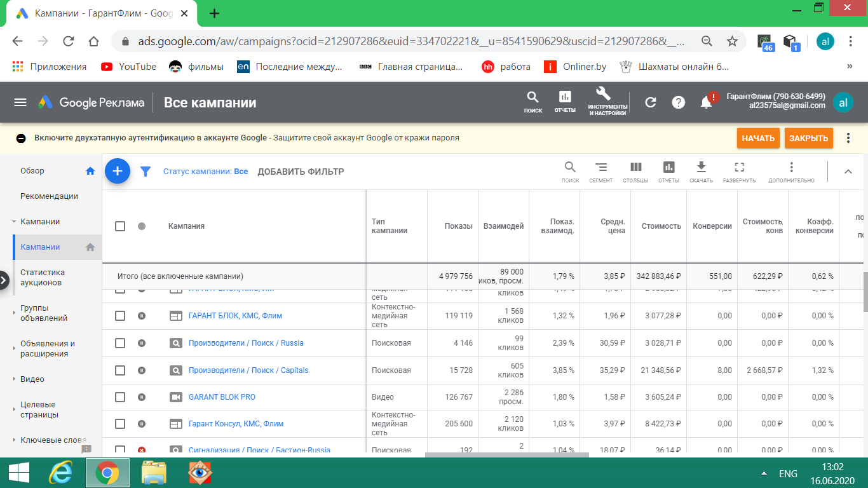Click НАЧАТЬ button in yellow banner
This screenshot has width=868, height=488.
tap(758, 138)
